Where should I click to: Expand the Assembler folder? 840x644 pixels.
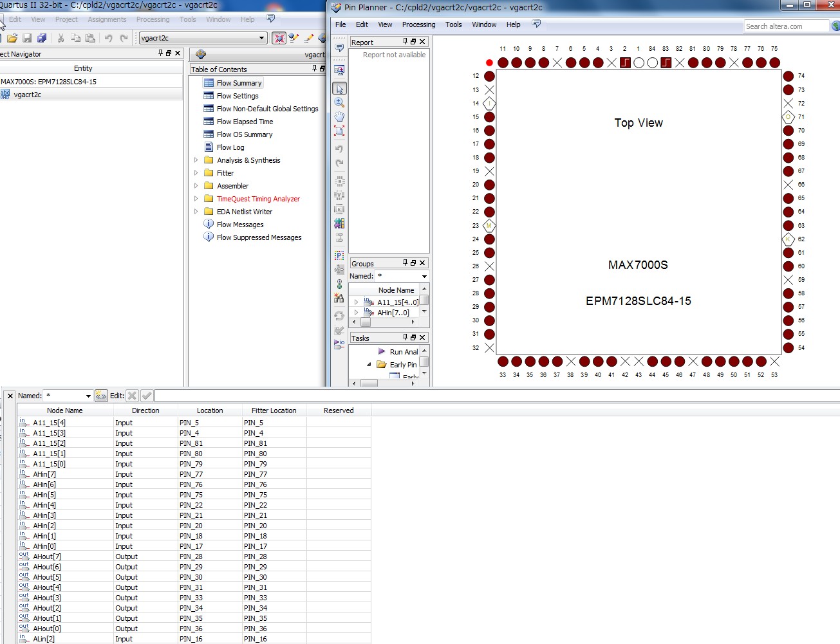196,185
